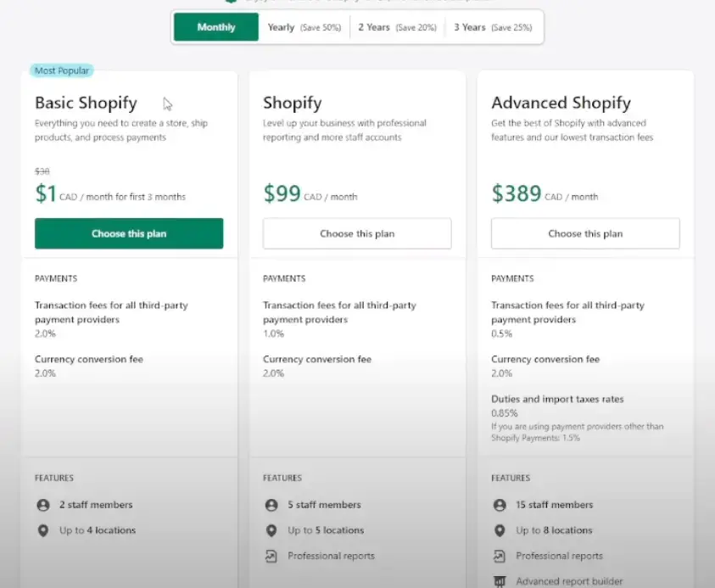Switch to 2 Years billing option
Screen dimensions: 715x588
click(397, 27)
